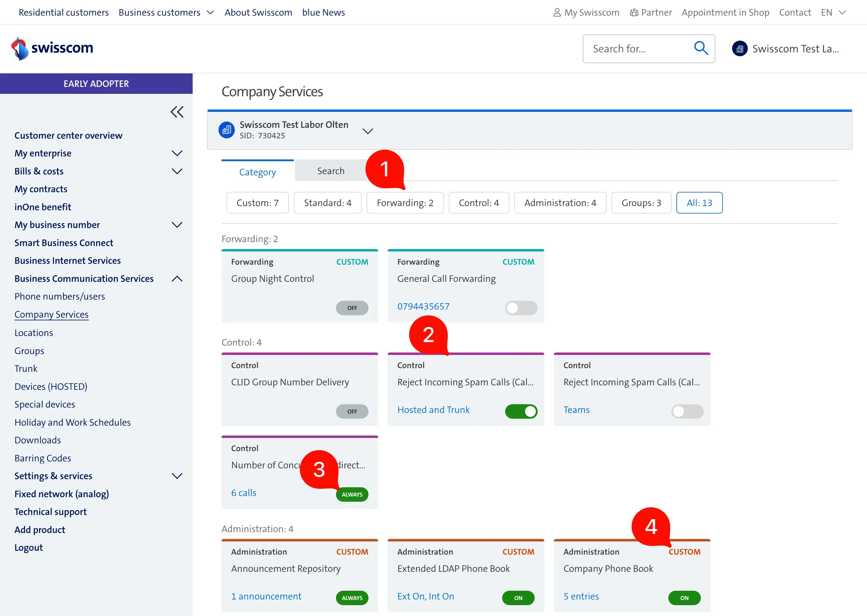Enable the General Call Forwarding toggle
The height and width of the screenshot is (616, 867).
(521, 308)
